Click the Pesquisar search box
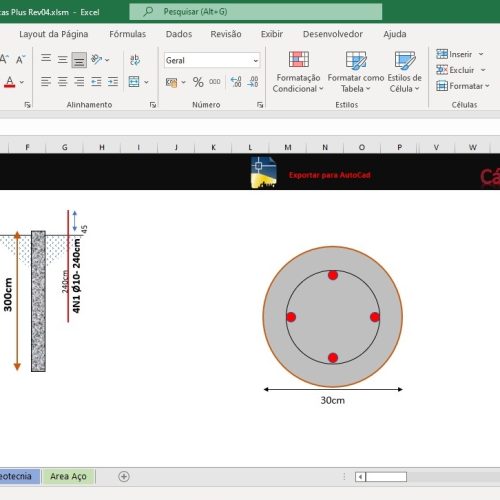The image size is (500, 500). click(256, 12)
